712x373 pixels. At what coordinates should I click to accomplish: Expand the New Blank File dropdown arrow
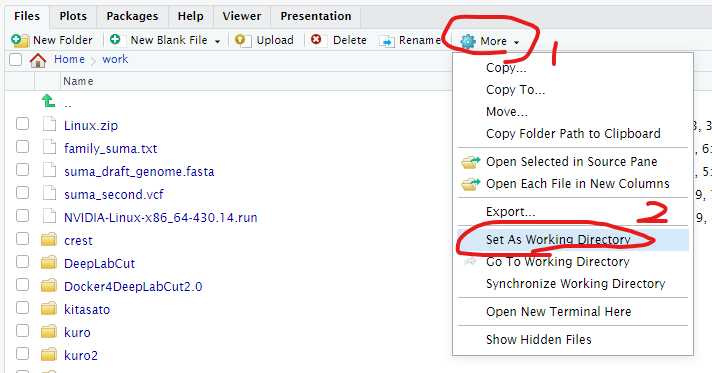218,41
